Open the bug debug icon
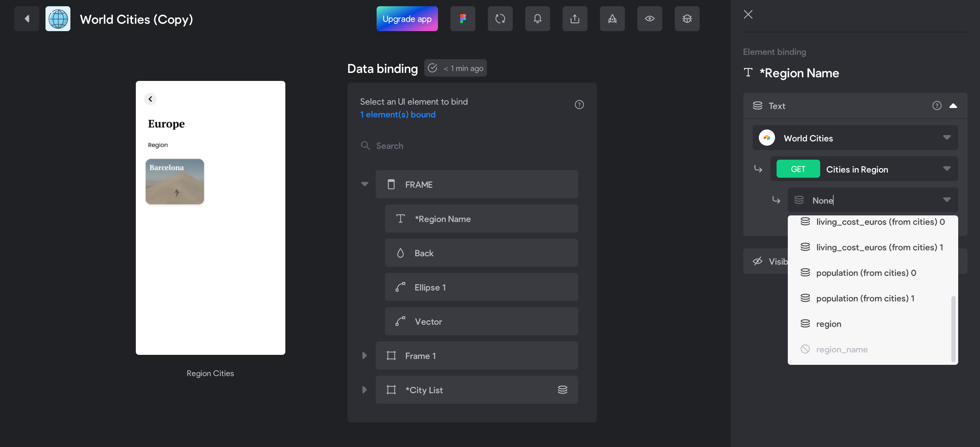This screenshot has height=447, width=980. pyautogui.click(x=687, y=19)
